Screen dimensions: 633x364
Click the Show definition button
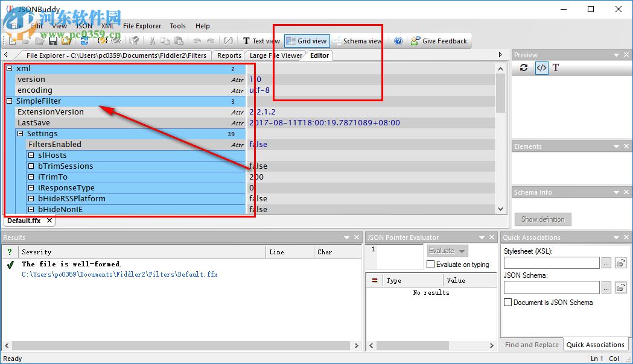tap(542, 219)
